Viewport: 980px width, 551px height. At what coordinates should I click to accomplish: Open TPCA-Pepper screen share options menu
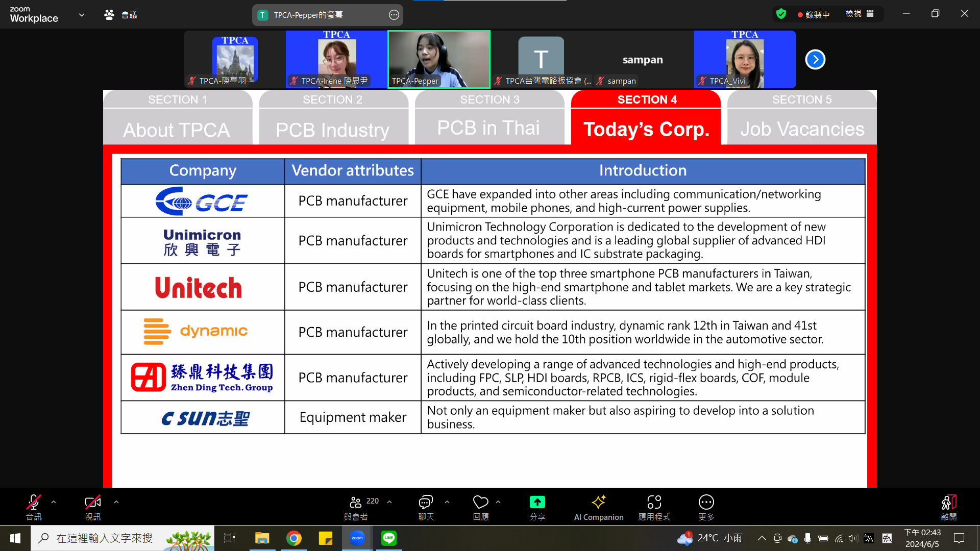[x=394, y=15]
